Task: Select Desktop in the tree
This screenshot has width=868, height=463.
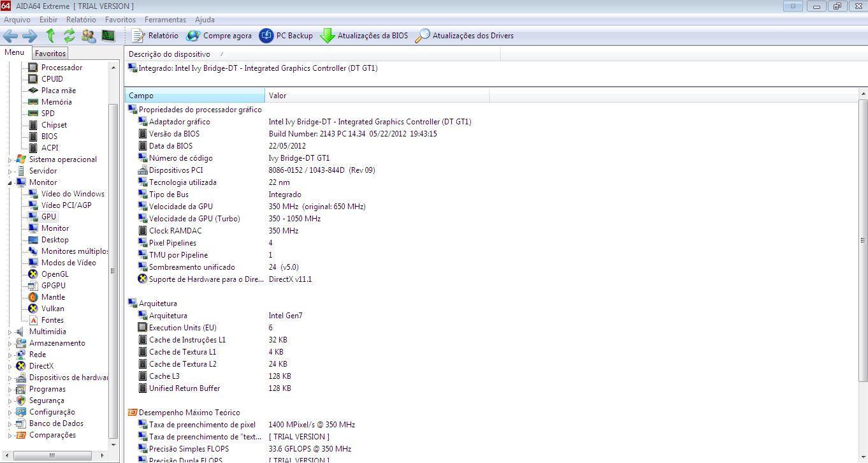Action: [55, 240]
